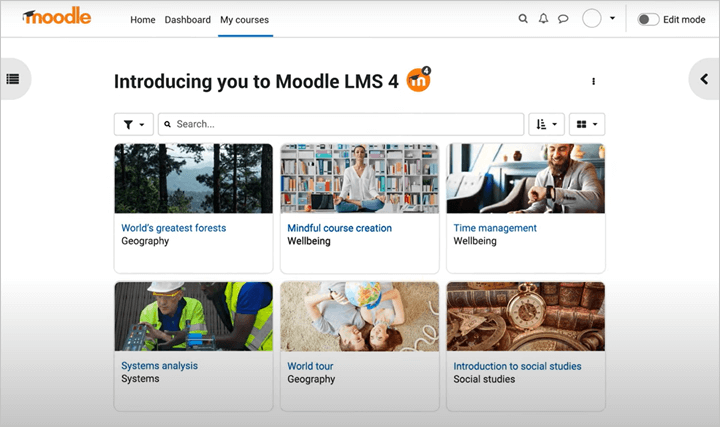Click the course Search field

point(341,124)
